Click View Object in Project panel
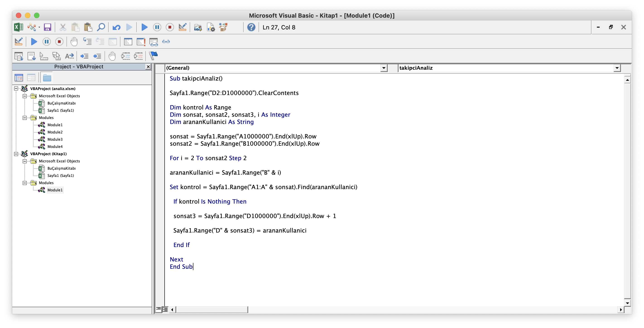 coord(31,78)
